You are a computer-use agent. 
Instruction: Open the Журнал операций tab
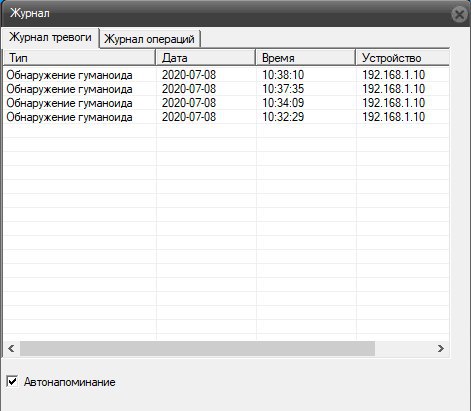click(x=149, y=39)
